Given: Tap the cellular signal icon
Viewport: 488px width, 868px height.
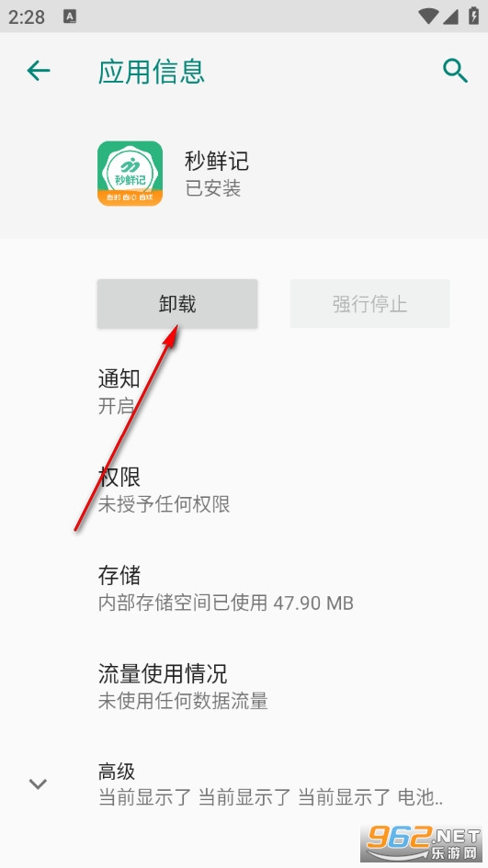Looking at the screenshot, I should [449, 16].
